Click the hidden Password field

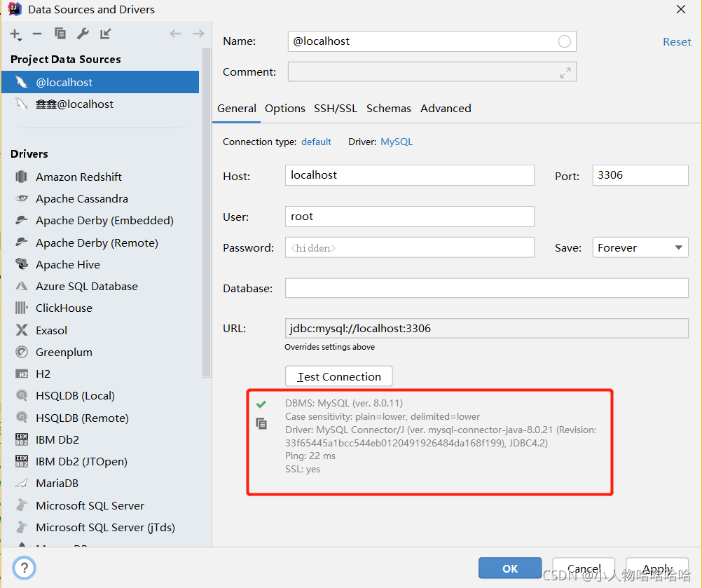[x=410, y=247]
